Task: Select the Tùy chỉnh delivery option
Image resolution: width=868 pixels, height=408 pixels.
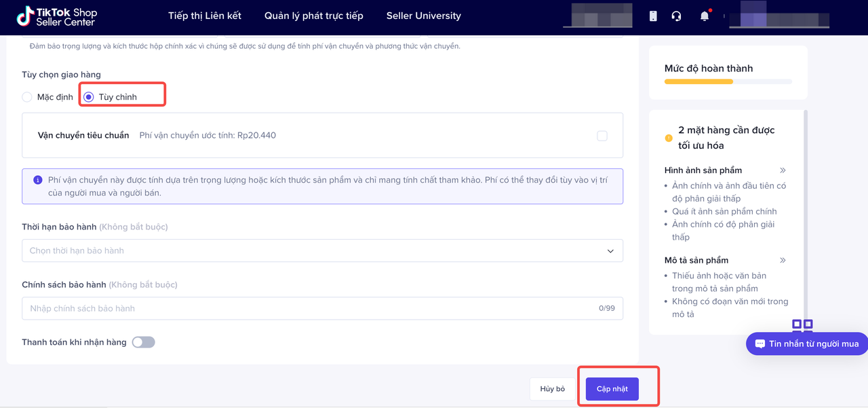Action: coord(89,97)
